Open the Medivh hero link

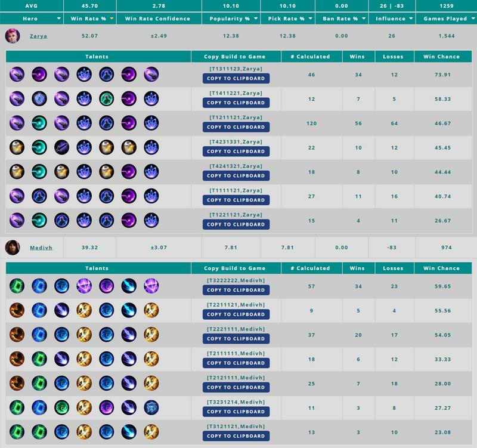[x=41, y=248]
